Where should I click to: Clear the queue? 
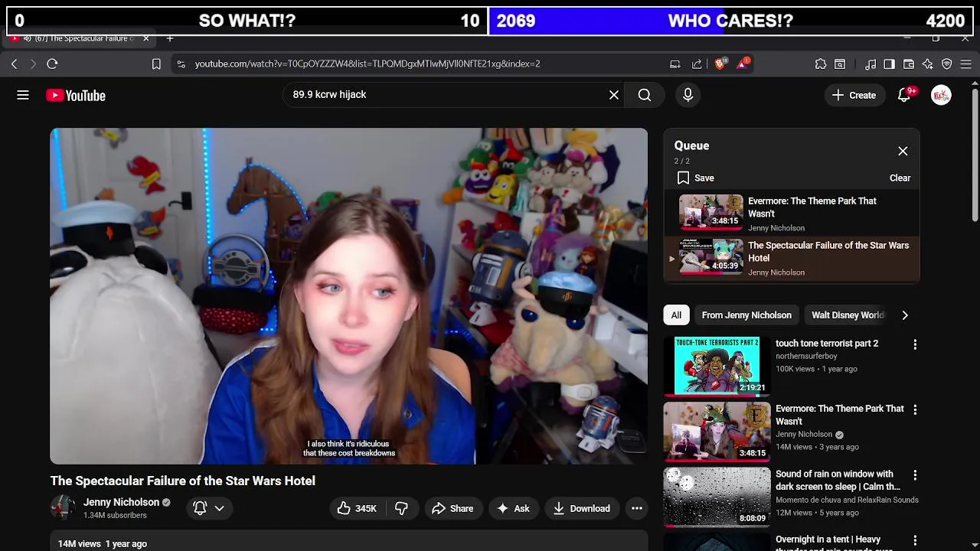900,178
